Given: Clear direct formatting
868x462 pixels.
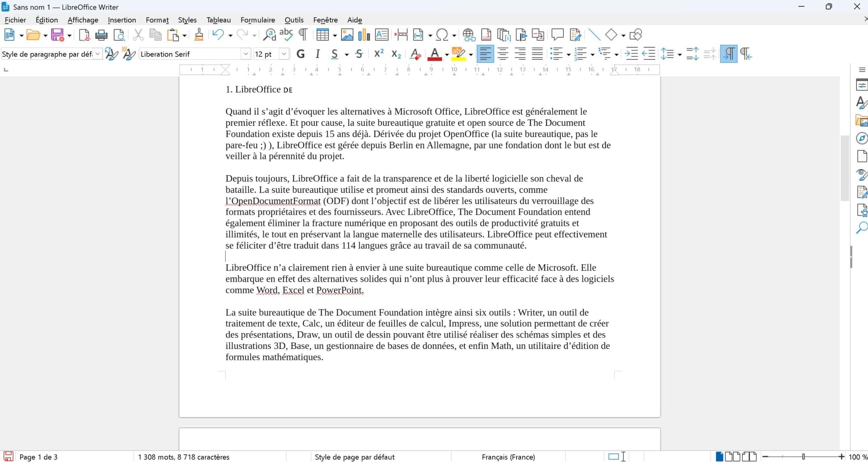Looking at the screenshot, I should (415, 54).
